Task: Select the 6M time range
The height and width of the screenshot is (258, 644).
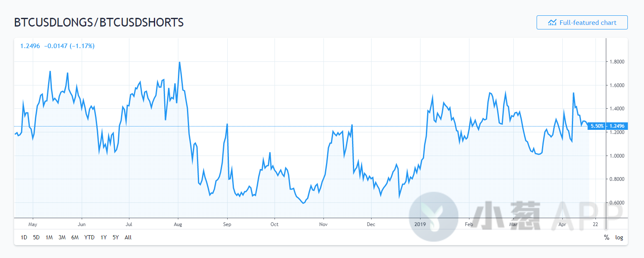Action: (x=75, y=238)
